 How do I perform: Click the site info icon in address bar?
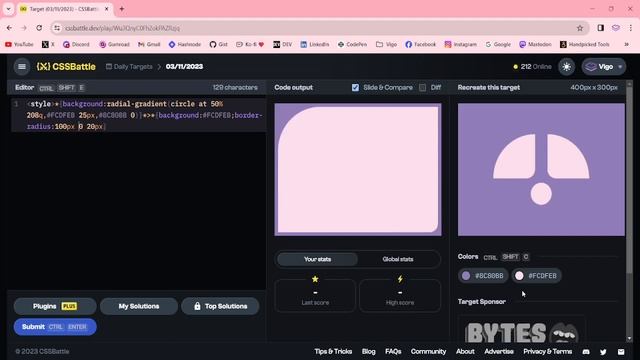[57, 28]
